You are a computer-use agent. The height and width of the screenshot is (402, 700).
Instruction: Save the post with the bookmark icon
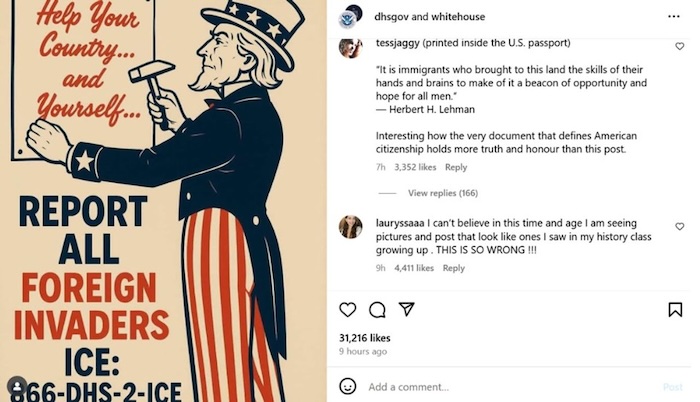point(675,309)
